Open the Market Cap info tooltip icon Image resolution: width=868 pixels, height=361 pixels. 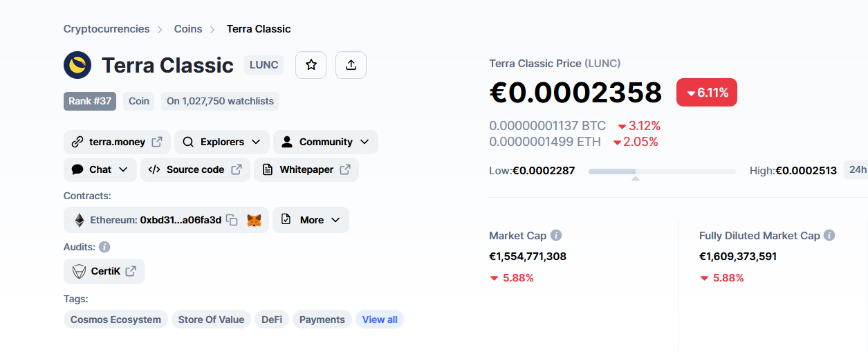tap(556, 235)
